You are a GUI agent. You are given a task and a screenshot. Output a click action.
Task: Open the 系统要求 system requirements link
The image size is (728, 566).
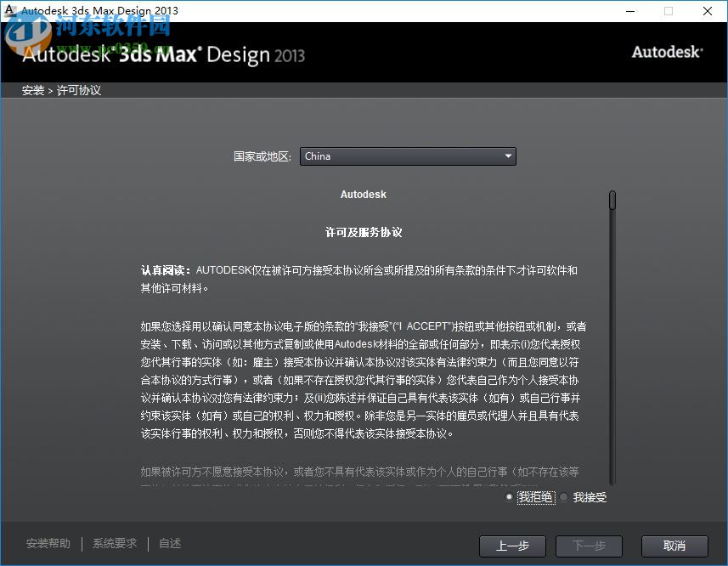pyautogui.click(x=114, y=543)
